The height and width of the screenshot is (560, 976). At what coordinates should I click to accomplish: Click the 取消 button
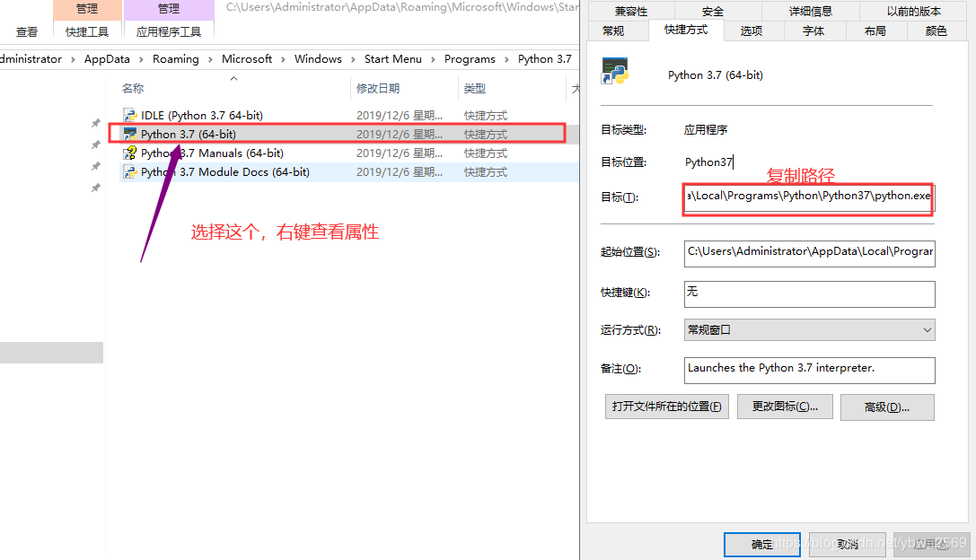point(847,545)
